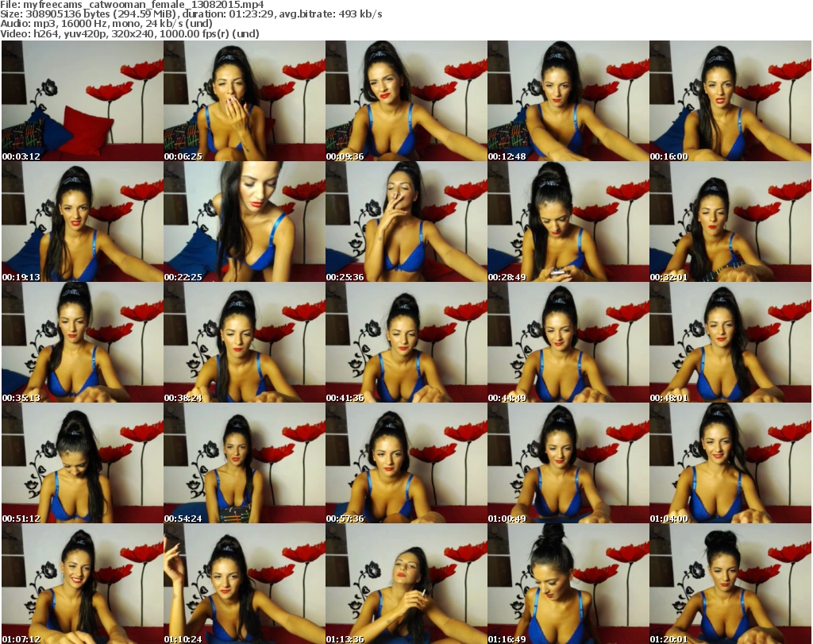
Task: Select the thumbnail timestamped 00:06:25
Action: tap(245, 101)
